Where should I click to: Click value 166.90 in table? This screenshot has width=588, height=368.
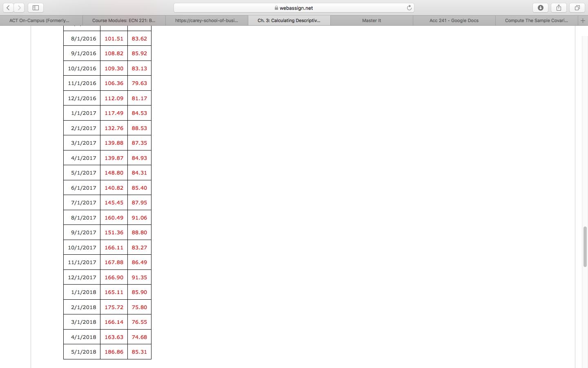pyautogui.click(x=114, y=277)
